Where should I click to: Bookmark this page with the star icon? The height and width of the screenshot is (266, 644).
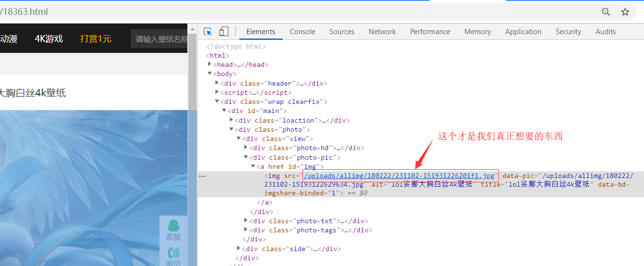[x=625, y=12]
